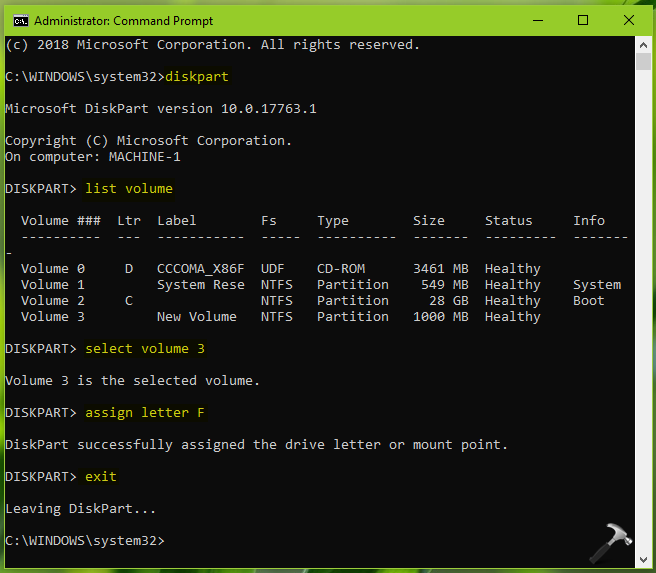Open the Command Prompt system menu icon

[x=17, y=20]
